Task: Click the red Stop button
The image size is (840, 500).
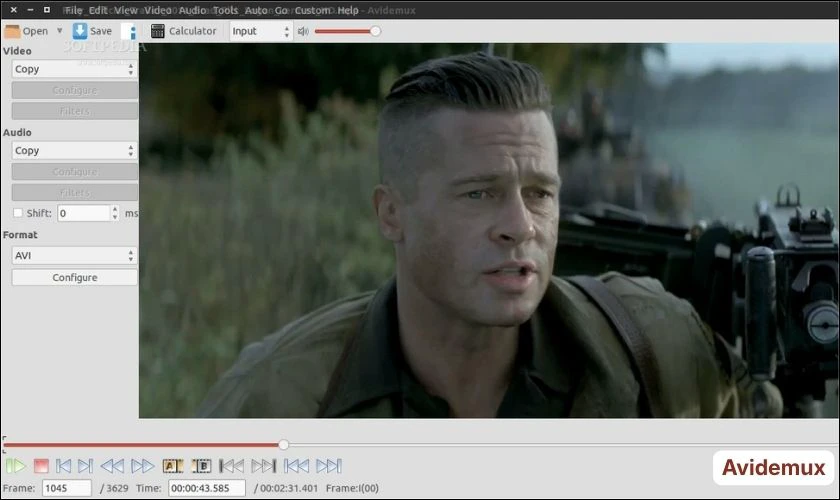Action: coord(41,466)
